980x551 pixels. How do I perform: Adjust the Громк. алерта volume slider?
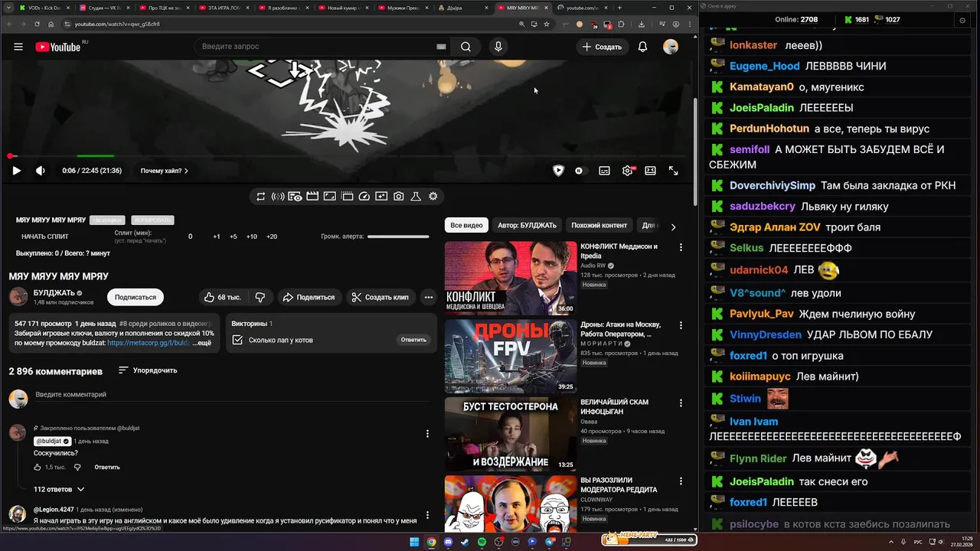tap(398, 236)
